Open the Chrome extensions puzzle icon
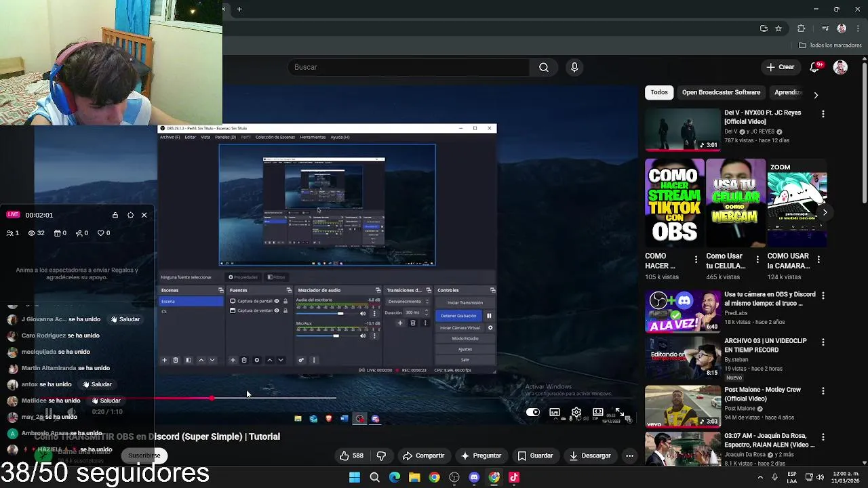 click(x=801, y=28)
